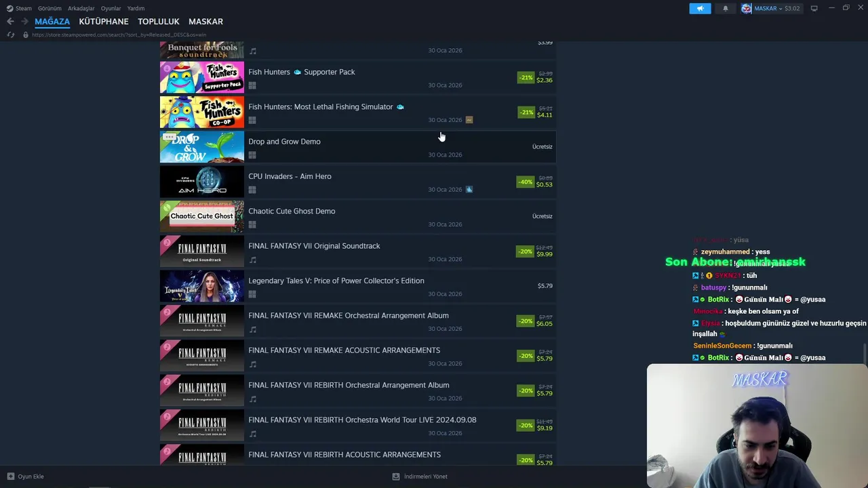Open FF VII REMAKE ACOUSTIC ARRANGEMENTS

344,350
